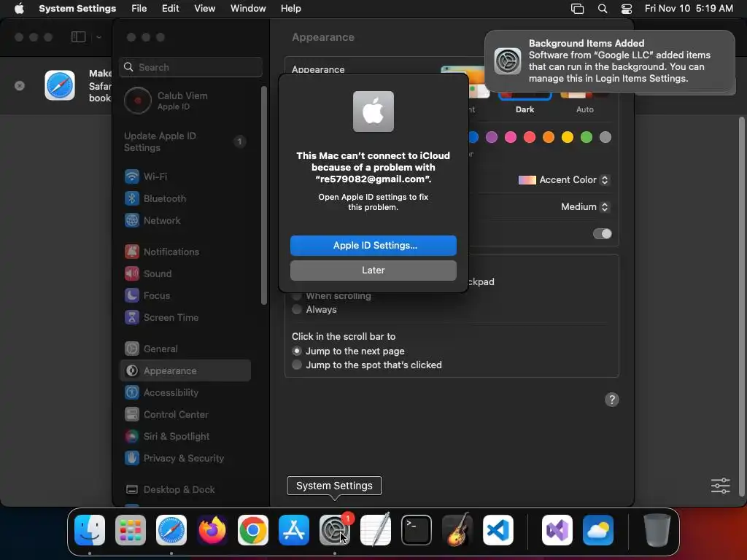The image size is (747, 560).
Task: Select the When scrolling radio option
Action: (297, 296)
